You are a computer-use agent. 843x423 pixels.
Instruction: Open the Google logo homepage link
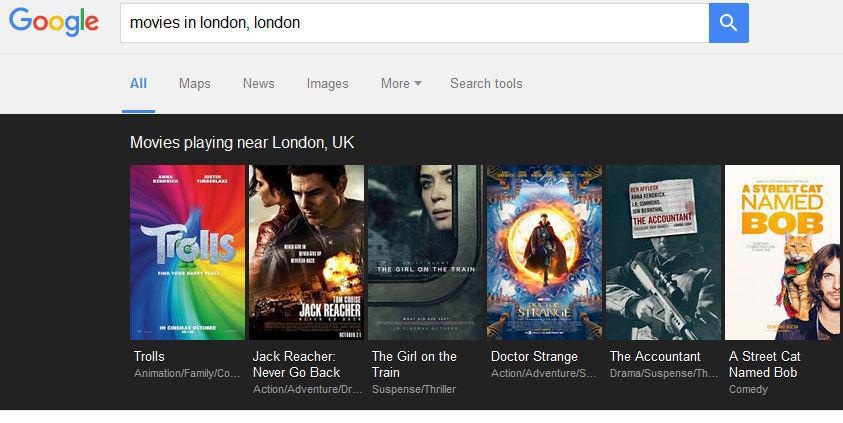click(x=54, y=22)
